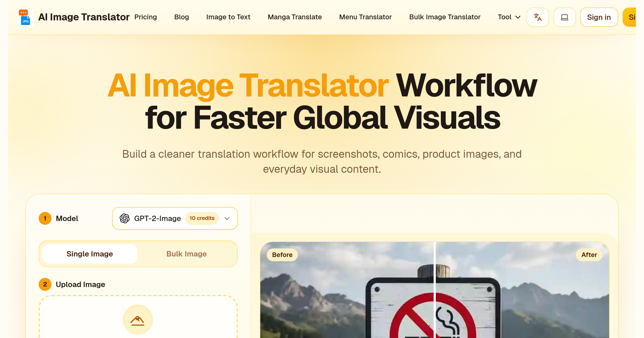Select the Single Image tab
The height and width of the screenshot is (338, 644).
90,254
